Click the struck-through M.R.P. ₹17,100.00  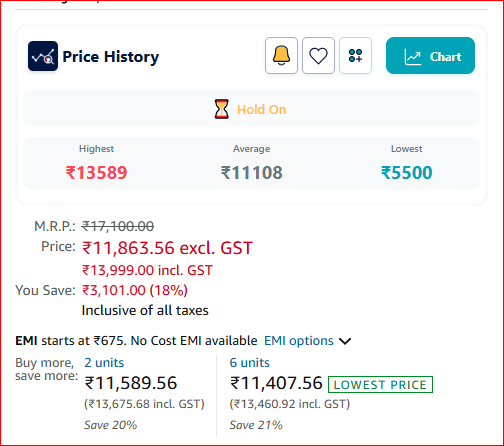(x=118, y=226)
